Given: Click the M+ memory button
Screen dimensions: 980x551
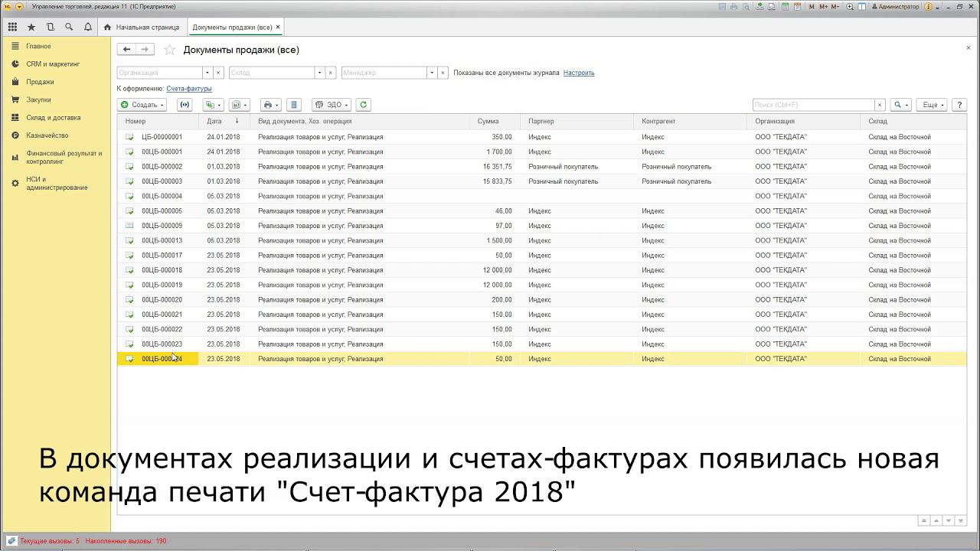Looking at the screenshot, I should tap(825, 6).
